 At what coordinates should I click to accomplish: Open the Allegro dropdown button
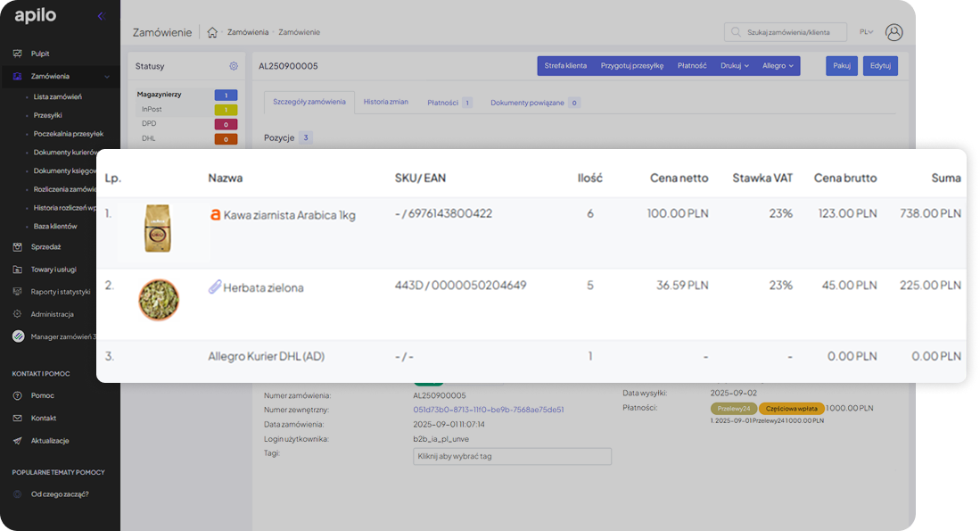pos(778,66)
